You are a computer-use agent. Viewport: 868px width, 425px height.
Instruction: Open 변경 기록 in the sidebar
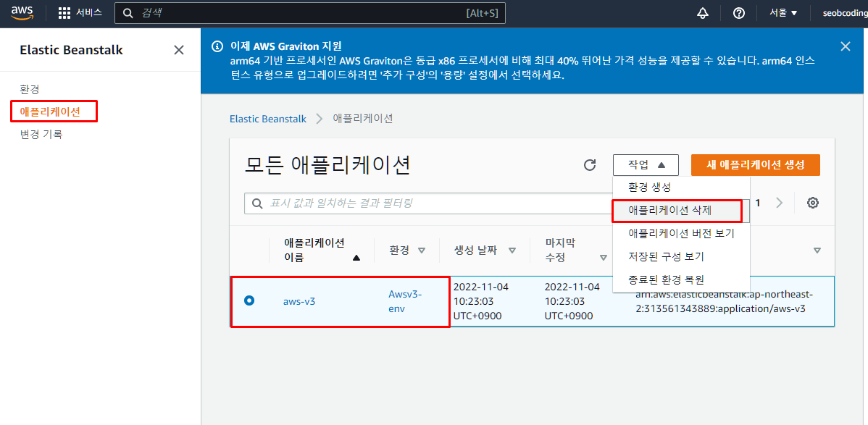[x=41, y=134]
